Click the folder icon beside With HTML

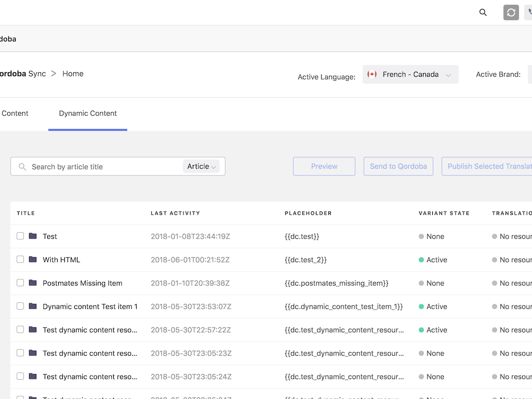click(33, 260)
